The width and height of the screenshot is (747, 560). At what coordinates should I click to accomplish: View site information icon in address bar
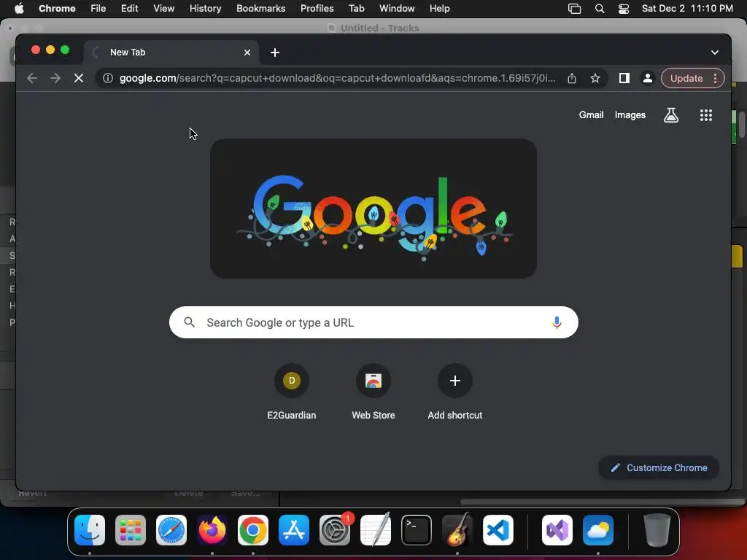pyautogui.click(x=108, y=78)
